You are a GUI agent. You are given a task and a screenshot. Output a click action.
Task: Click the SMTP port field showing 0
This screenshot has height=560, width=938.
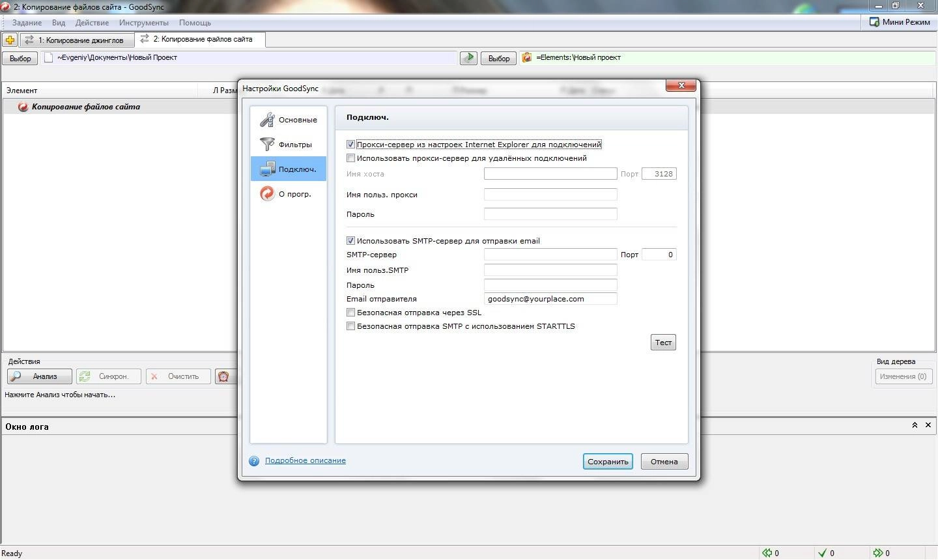pyautogui.click(x=659, y=255)
